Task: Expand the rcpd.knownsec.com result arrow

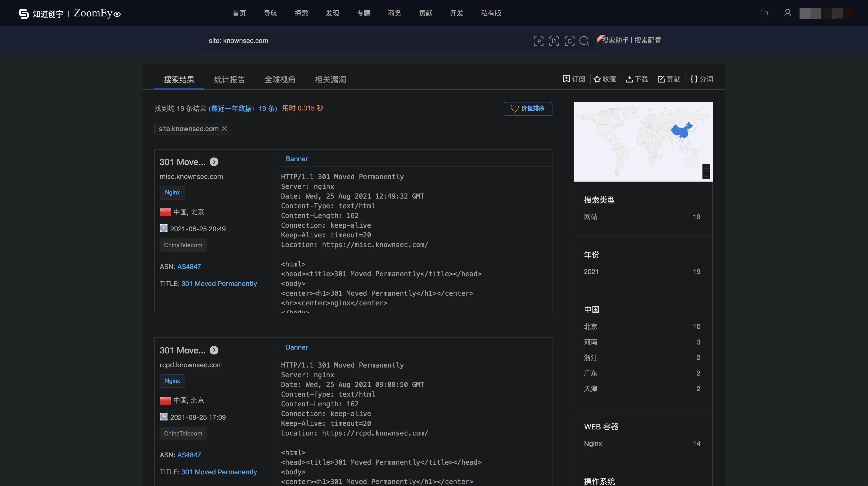Action: click(214, 351)
